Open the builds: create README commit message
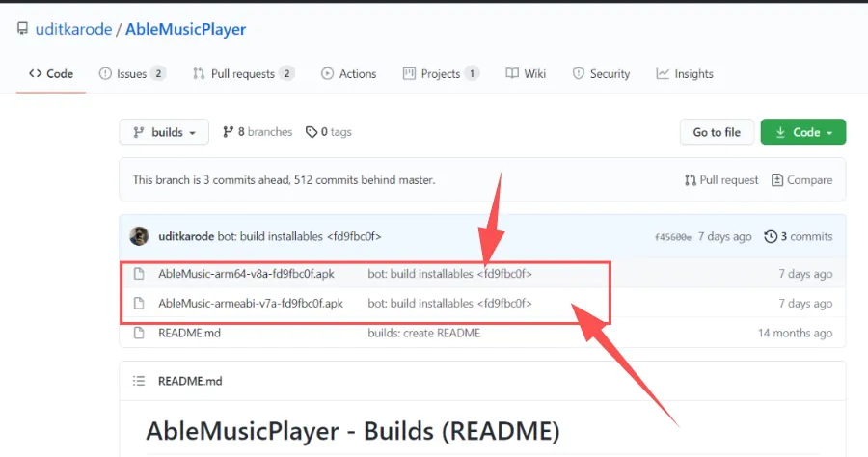868x457 pixels. click(424, 333)
